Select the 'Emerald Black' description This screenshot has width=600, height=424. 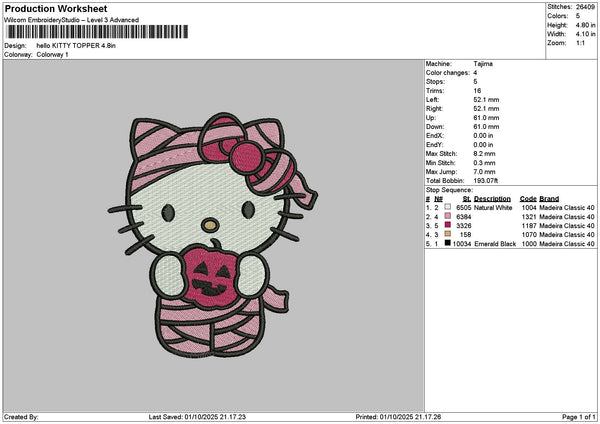coord(495,244)
